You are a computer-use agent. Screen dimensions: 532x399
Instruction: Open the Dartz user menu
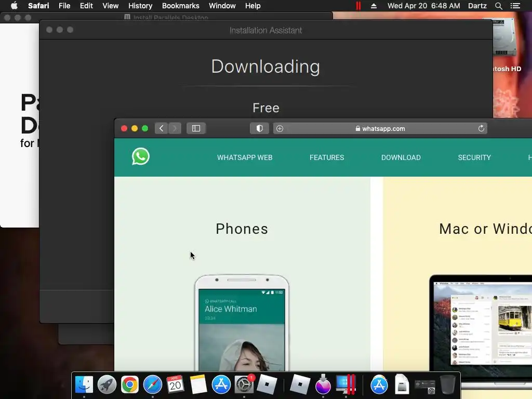point(477,6)
